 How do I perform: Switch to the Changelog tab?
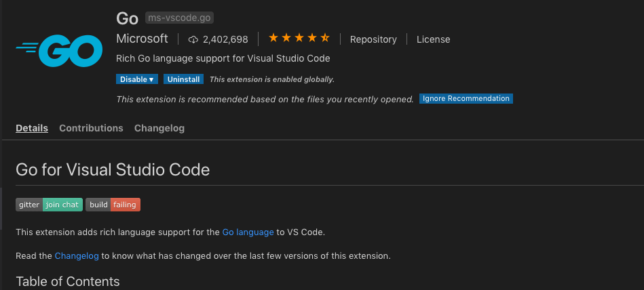[159, 128]
